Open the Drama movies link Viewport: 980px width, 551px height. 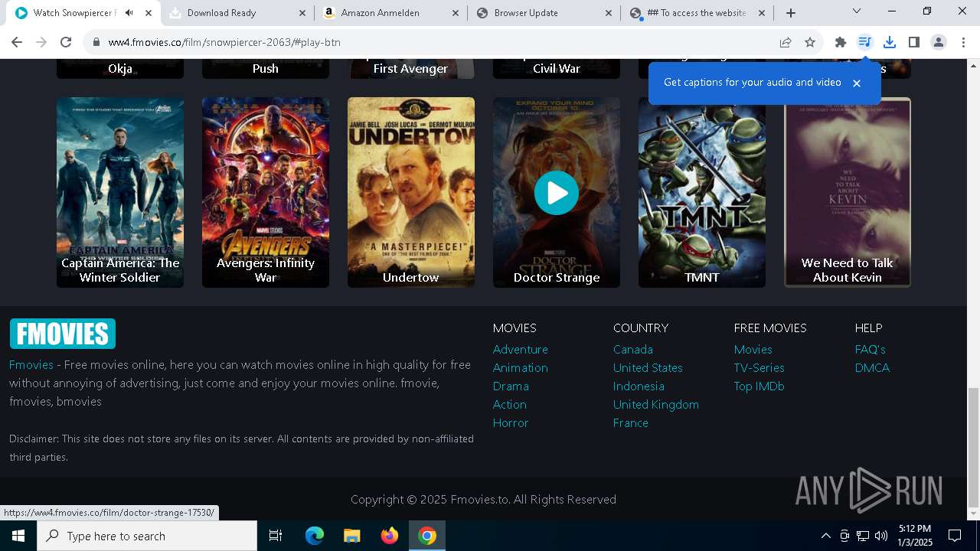pos(511,386)
